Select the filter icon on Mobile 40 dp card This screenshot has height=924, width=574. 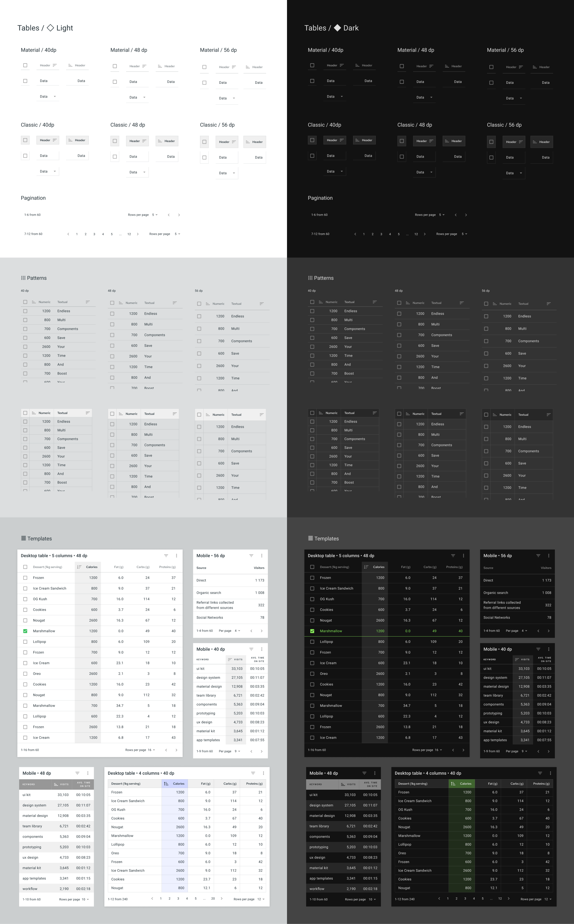pos(251,649)
